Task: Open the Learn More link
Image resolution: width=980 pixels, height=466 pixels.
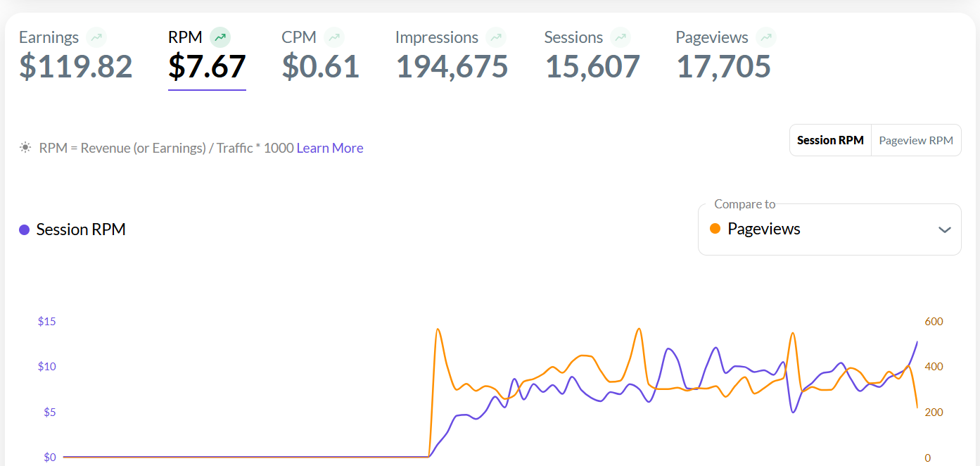Action: 330,148
